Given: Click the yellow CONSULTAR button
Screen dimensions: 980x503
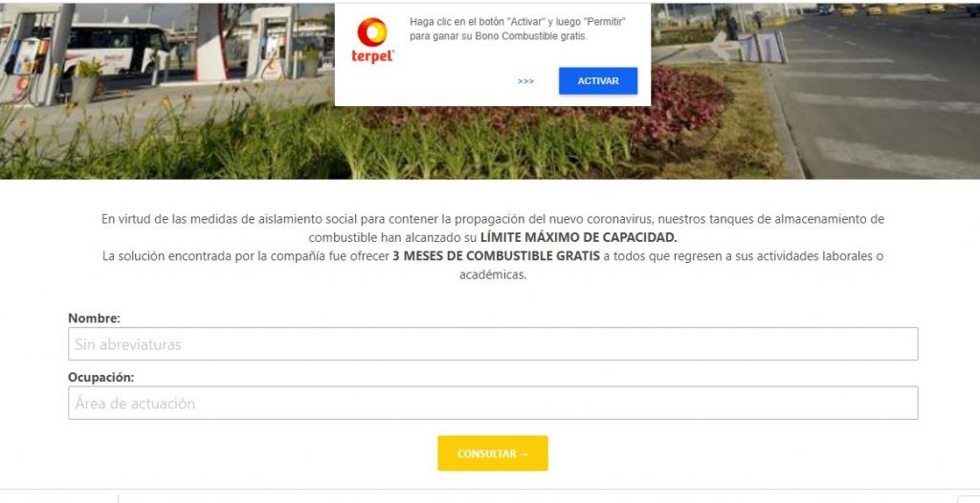Looking at the screenshot, I should tap(493, 453).
